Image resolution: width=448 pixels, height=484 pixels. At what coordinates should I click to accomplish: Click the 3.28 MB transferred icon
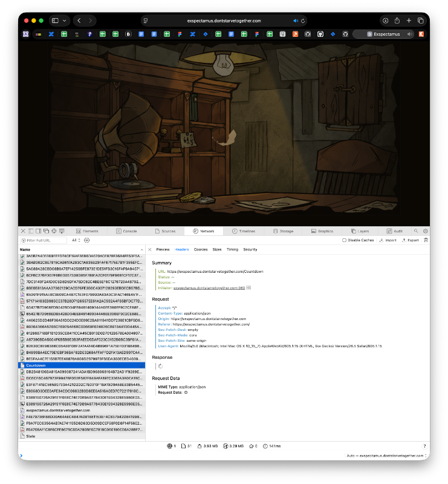(x=226, y=446)
